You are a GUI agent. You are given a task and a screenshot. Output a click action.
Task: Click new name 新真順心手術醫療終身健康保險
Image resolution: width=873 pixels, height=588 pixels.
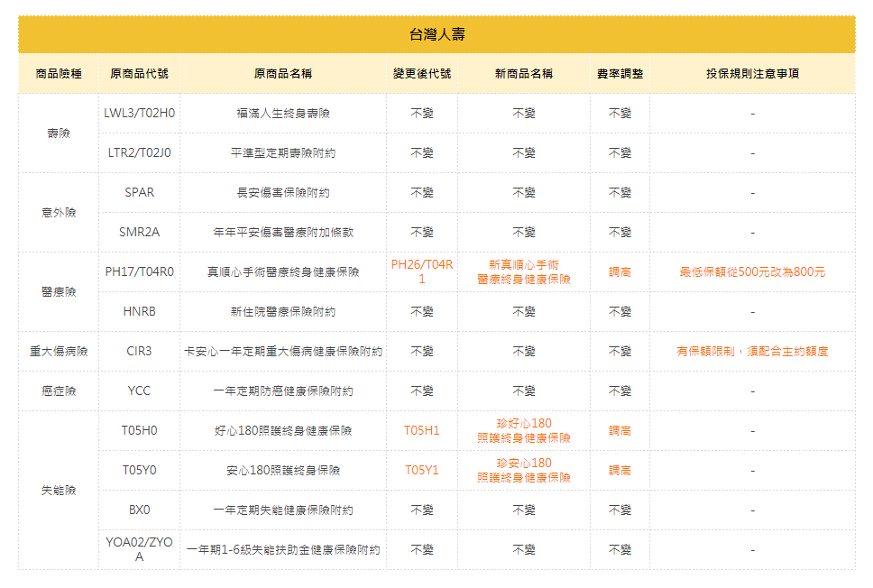(x=524, y=271)
